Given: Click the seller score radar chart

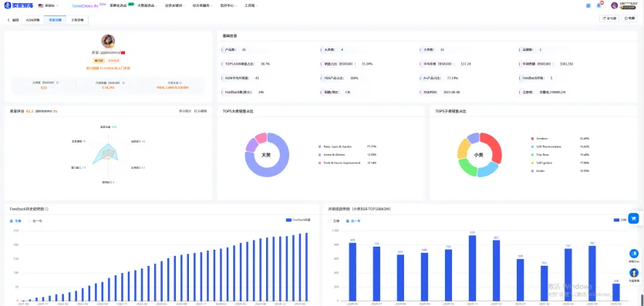Looking at the screenshot, I should (x=108, y=154).
